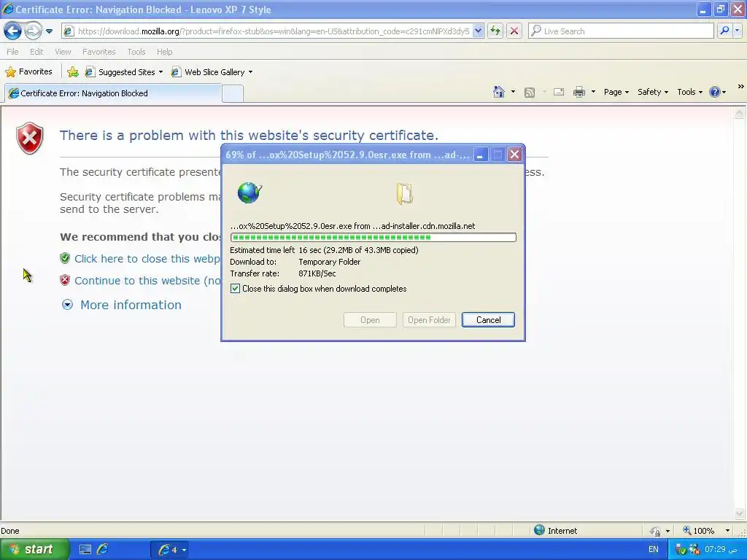The width and height of the screenshot is (747, 560).
Task: Toggle Close this dialog box when download completes
Action: (236, 289)
